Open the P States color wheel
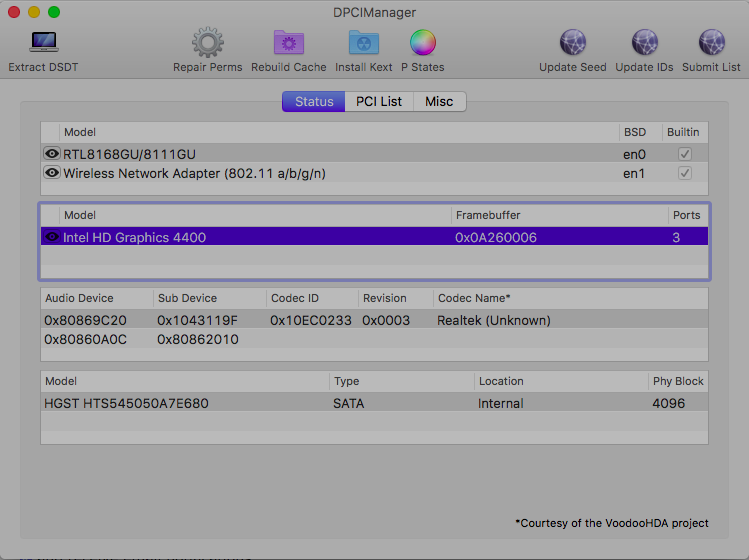Image resolution: width=749 pixels, height=560 pixels. coord(423,43)
